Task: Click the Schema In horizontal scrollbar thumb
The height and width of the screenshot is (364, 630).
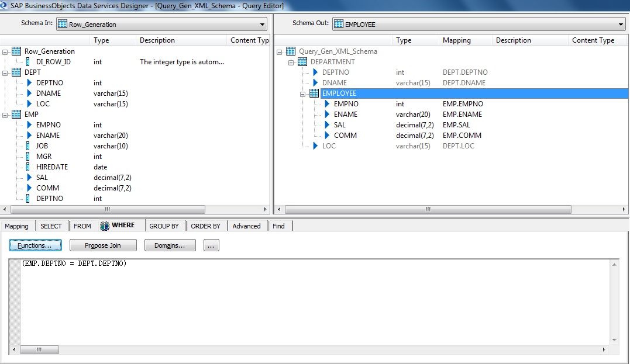Action: click(108, 209)
